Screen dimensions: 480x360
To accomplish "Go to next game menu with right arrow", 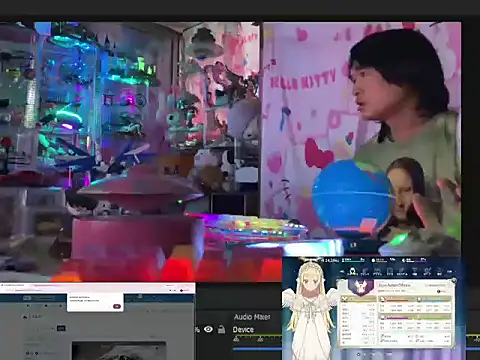I will (x=450, y=272).
